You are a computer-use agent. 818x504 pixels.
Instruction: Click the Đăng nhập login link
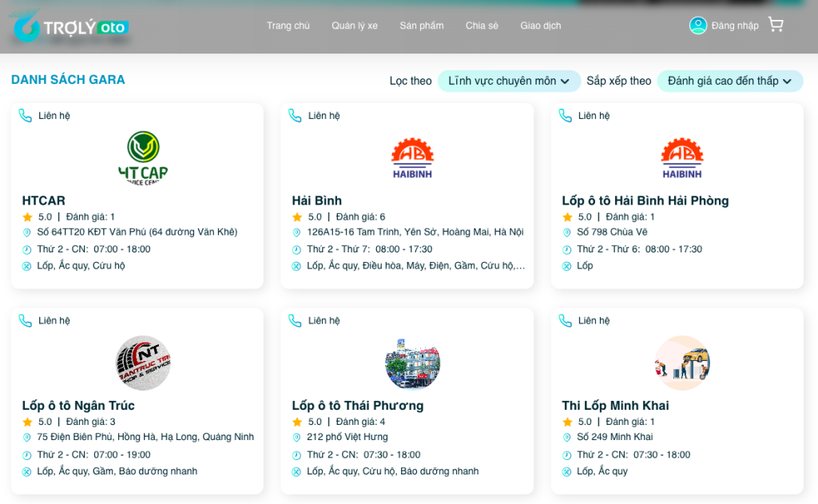[735, 26]
